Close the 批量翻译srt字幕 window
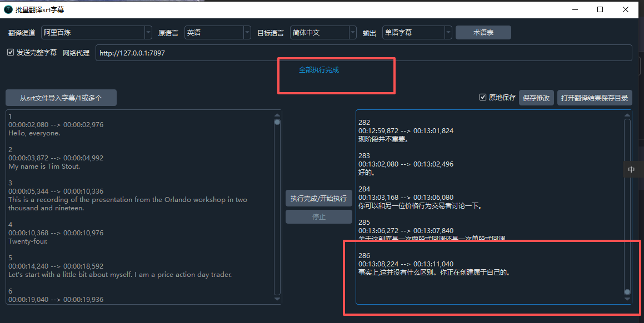Image resolution: width=644 pixels, height=323 pixels. [626, 9]
